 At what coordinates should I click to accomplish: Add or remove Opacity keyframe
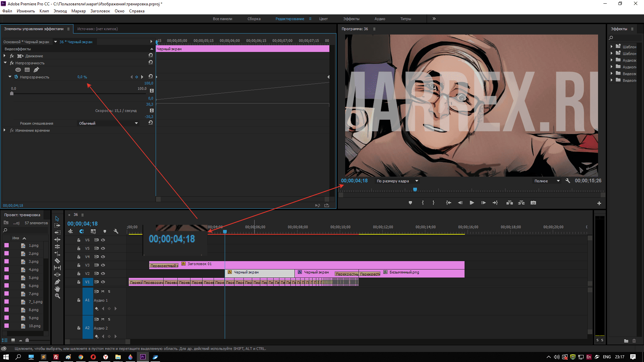click(x=137, y=77)
